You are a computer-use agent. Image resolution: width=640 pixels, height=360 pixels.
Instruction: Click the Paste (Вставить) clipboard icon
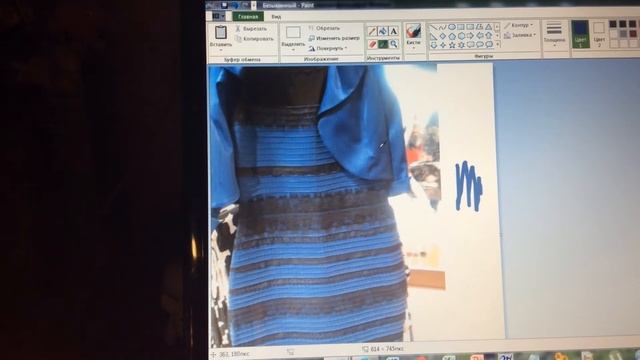(221, 33)
